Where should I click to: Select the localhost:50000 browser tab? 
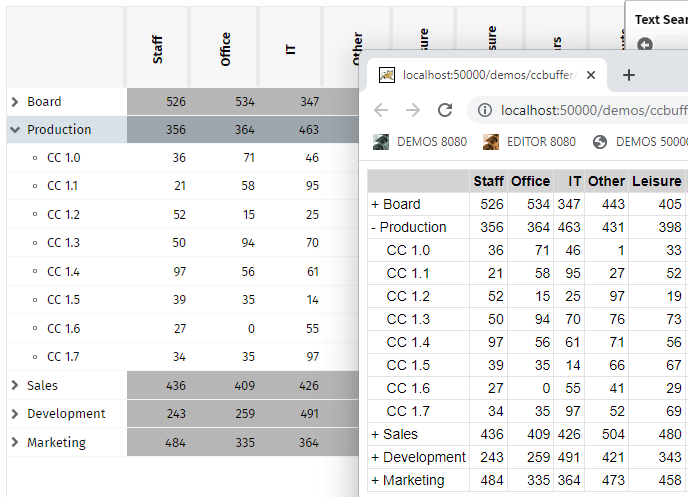pos(480,75)
